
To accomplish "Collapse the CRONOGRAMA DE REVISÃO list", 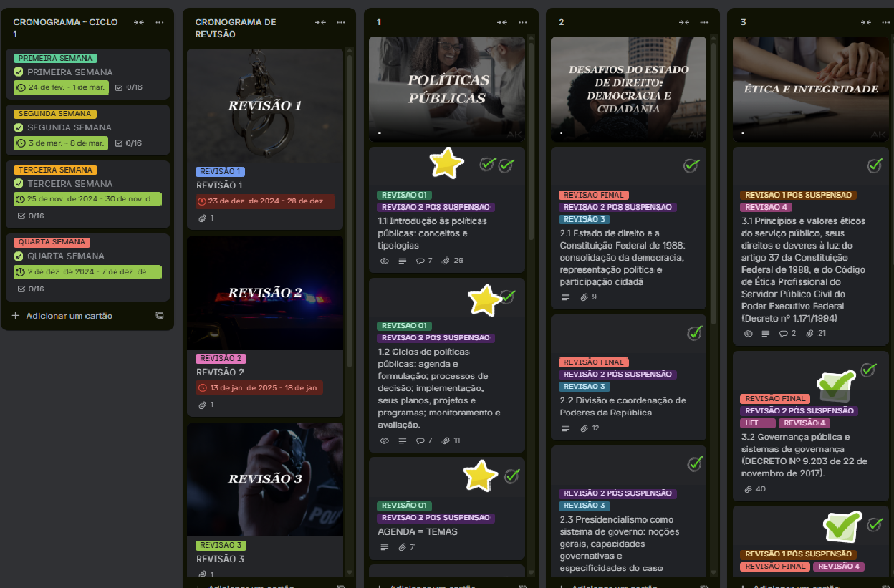I will click(x=321, y=22).
